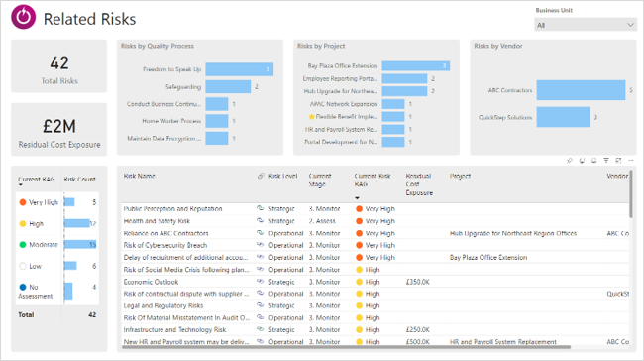Open link icon for New HR and Payroll row
The image size is (644, 361).
click(260, 341)
